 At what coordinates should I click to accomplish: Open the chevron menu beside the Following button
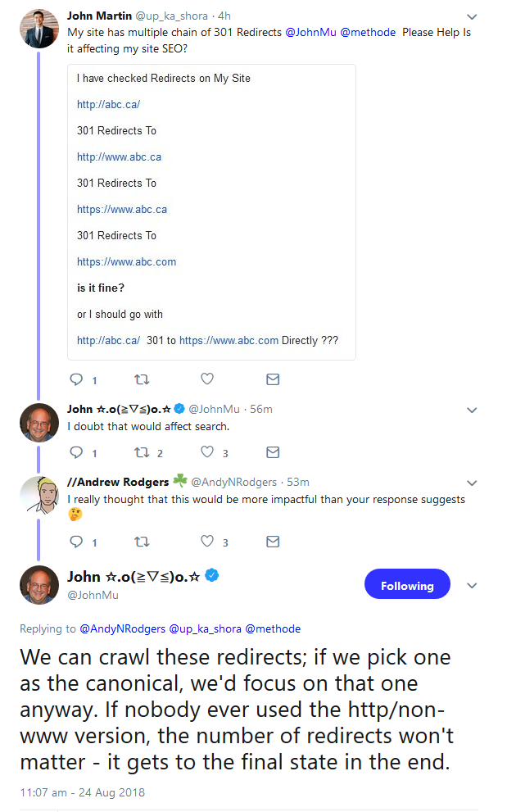click(472, 586)
